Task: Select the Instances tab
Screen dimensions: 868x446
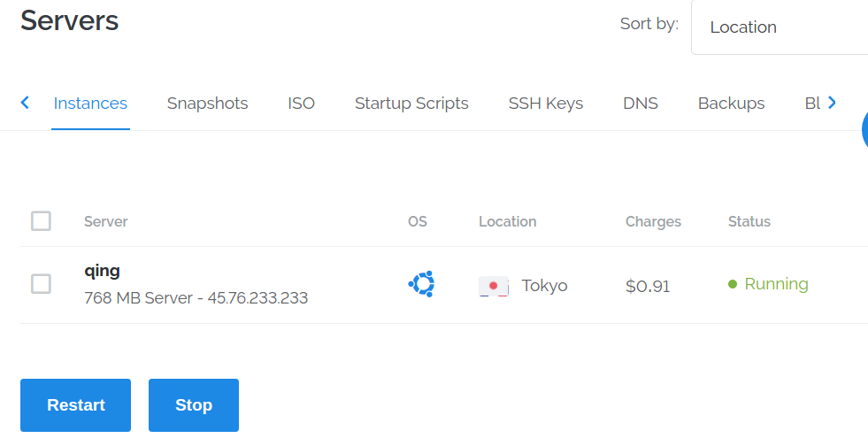Action: pos(90,104)
